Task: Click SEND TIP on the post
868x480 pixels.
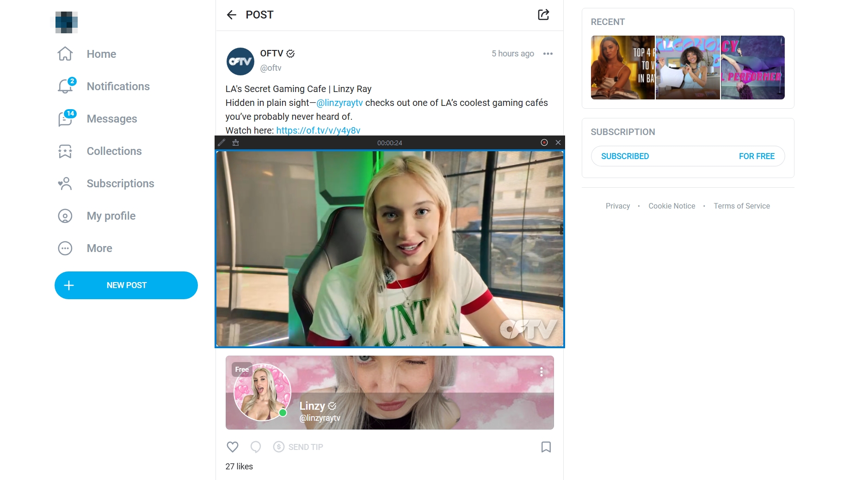Action: pos(298,447)
